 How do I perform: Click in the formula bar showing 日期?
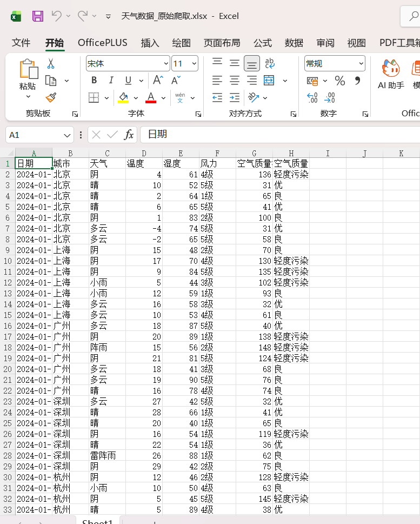[280, 135]
